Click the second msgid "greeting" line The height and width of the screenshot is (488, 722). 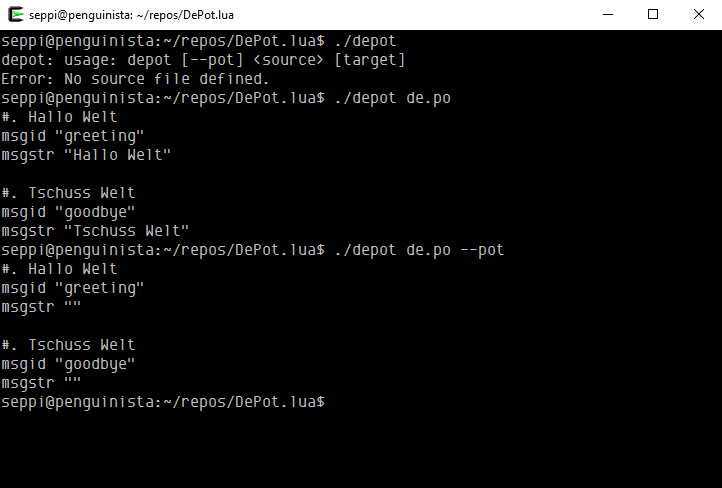(73, 288)
